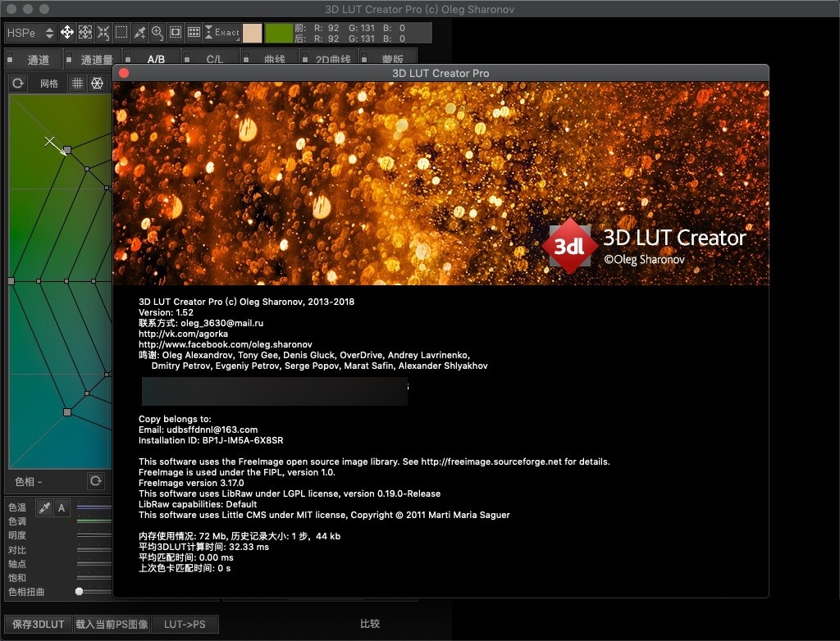Click the 载入当前PS图像 button
The height and width of the screenshot is (641, 840).
click(112, 625)
